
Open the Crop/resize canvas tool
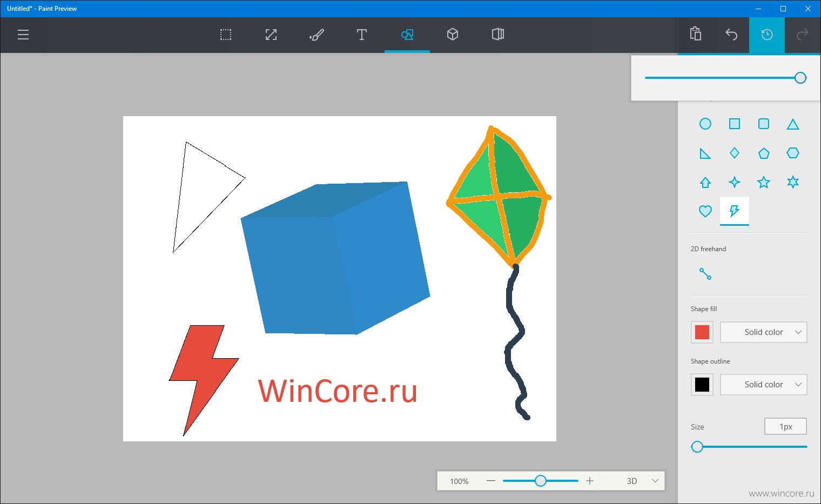point(271,35)
